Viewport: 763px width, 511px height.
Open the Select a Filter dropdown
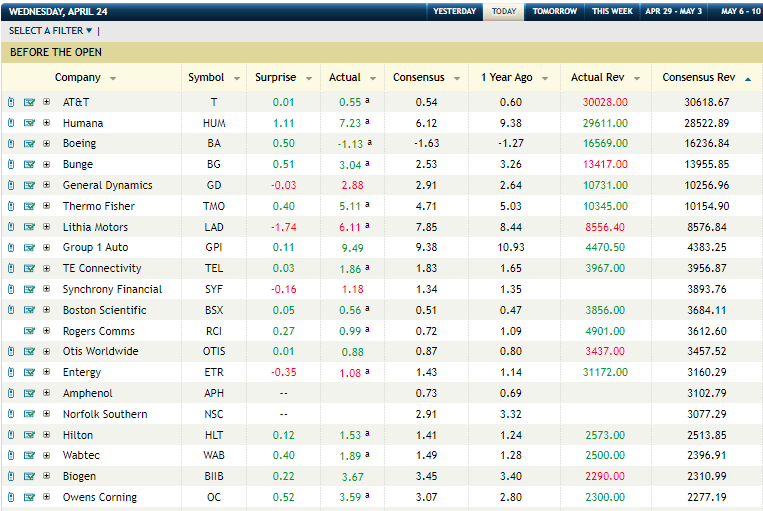(50, 31)
